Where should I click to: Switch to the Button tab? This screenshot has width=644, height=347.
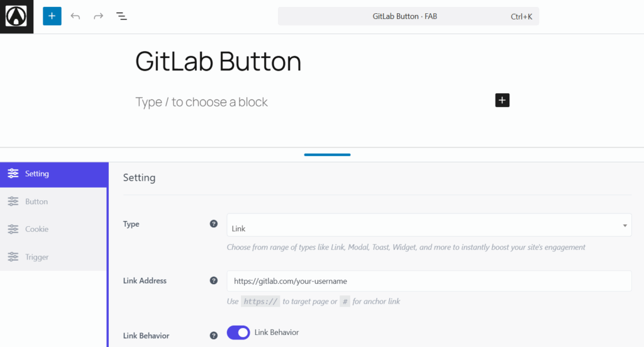coord(53,202)
